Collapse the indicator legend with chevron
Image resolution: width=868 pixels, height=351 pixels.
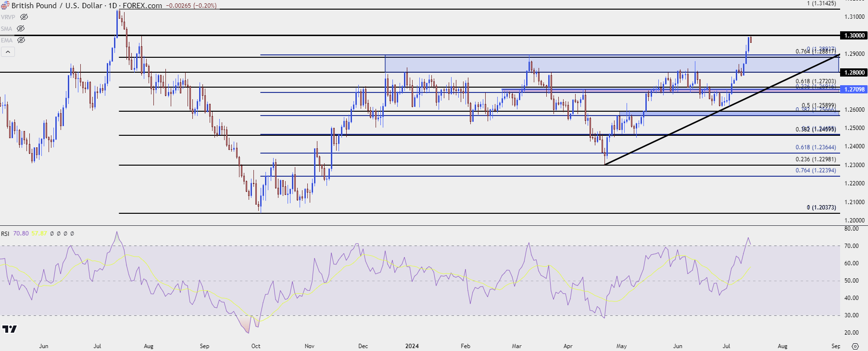(x=8, y=52)
